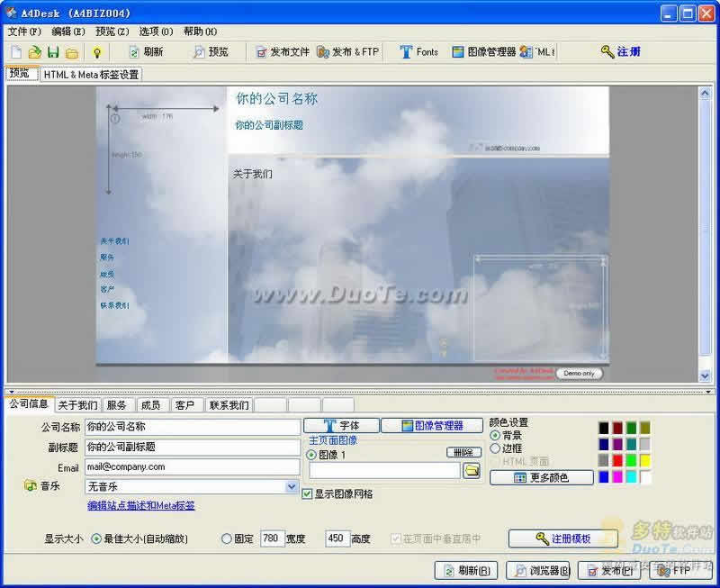The height and width of the screenshot is (588, 720).
Task: Pick the yellow color swatch
Action: (645, 460)
